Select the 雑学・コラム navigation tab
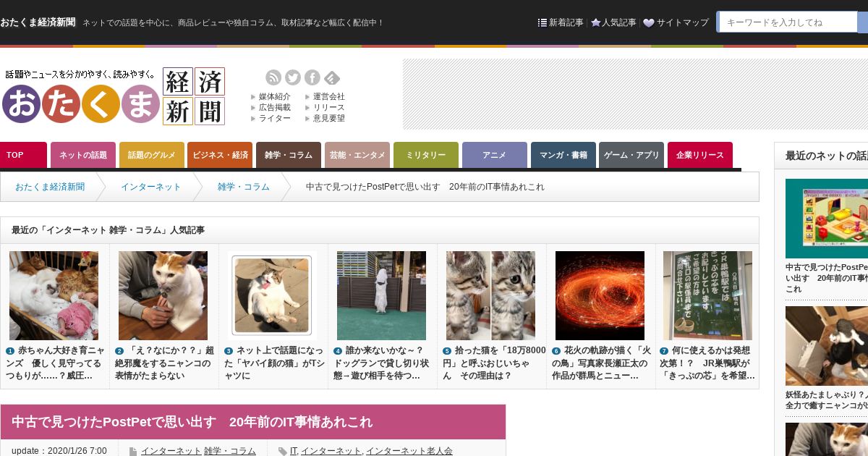Screen dimensions: 868x456 289,155
